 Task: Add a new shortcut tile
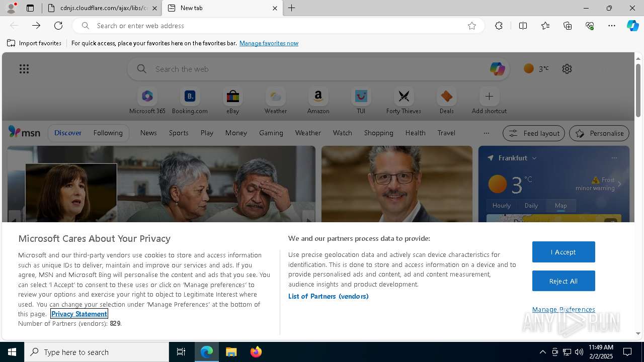(x=489, y=101)
